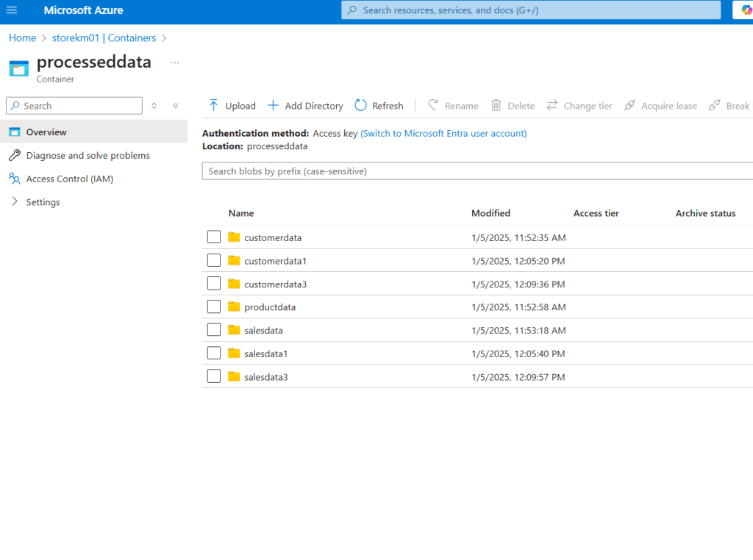Click the Add Directory plus icon
This screenshot has height=560, width=753.
tap(273, 106)
